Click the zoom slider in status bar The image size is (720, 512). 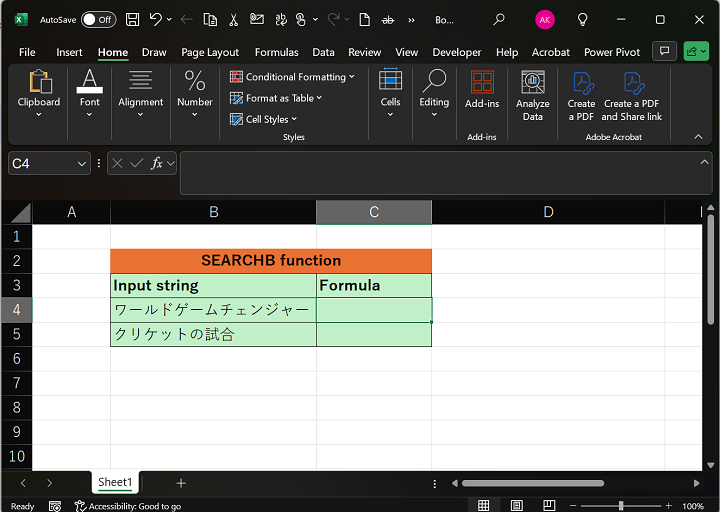tap(621, 506)
